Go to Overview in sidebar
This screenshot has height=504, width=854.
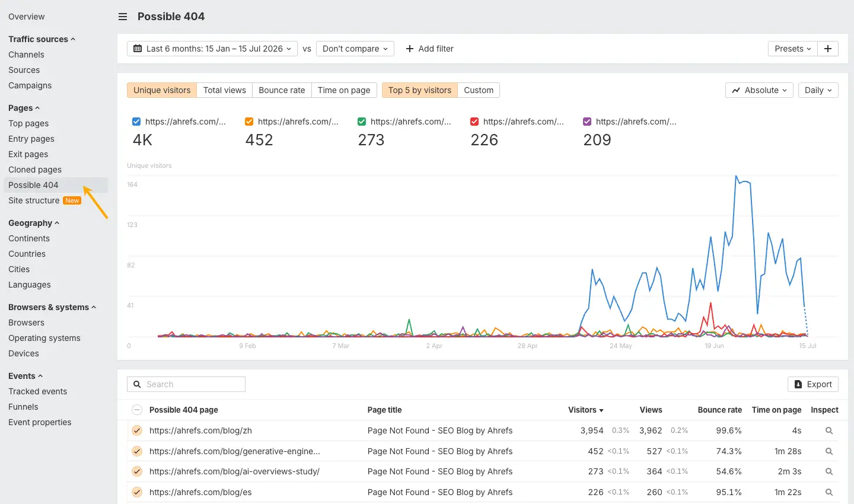coord(27,17)
